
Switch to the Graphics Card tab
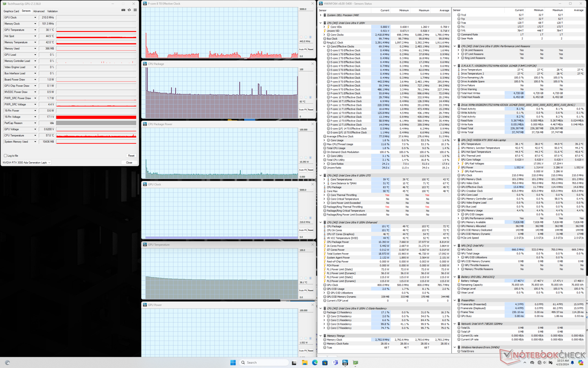tap(11, 11)
